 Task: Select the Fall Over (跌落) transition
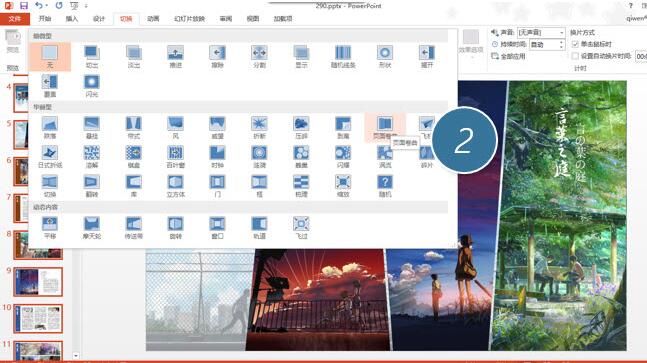click(x=50, y=127)
